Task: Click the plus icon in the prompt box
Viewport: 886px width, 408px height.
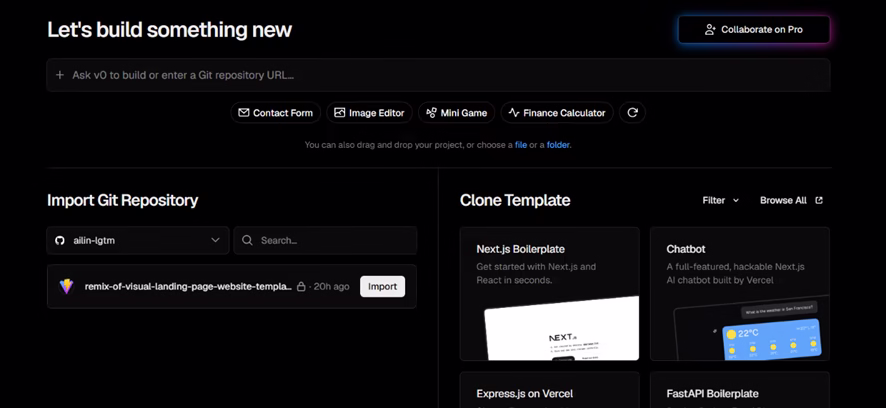Action: point(60,75)
